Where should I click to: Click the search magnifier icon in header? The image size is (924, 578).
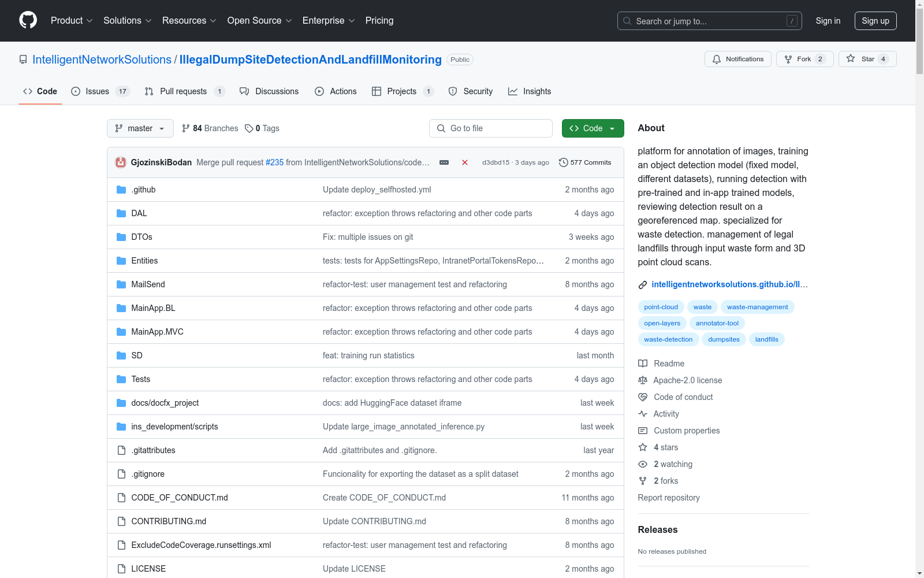click(x=627, y=21)
